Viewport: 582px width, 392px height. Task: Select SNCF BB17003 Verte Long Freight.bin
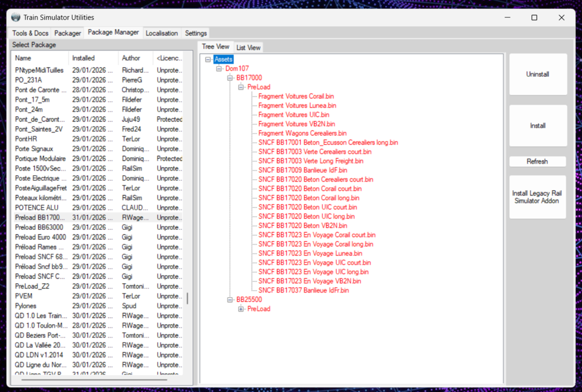tap(311, 161)
